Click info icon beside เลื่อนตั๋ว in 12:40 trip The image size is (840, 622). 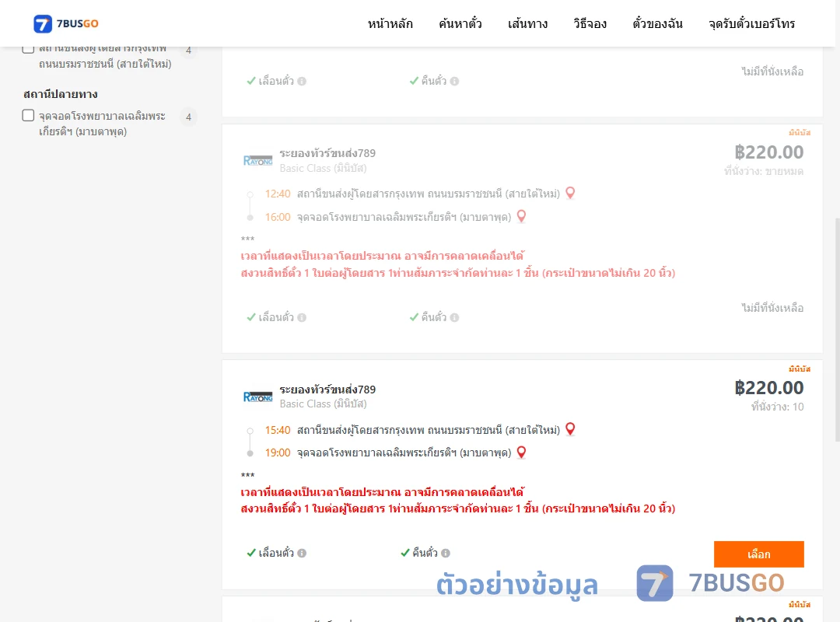point(302,318)
